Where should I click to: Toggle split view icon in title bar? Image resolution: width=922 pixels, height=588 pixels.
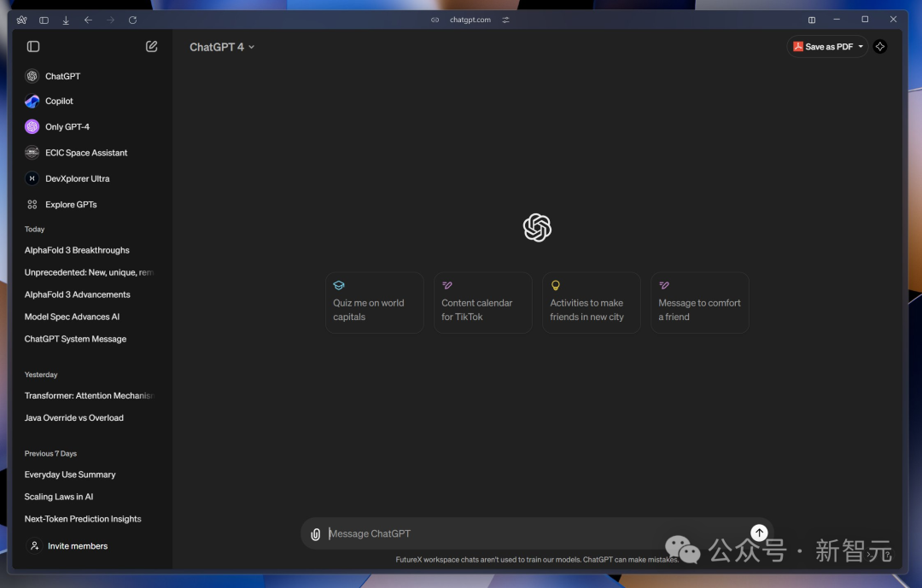pyautogui.click(x=812, y=20)
